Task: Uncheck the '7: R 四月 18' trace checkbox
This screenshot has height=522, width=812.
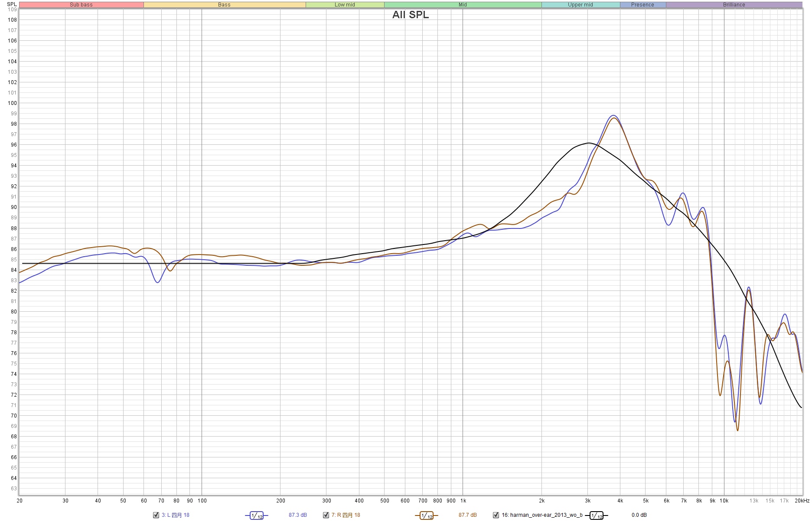Action: [x=326, y=515]
